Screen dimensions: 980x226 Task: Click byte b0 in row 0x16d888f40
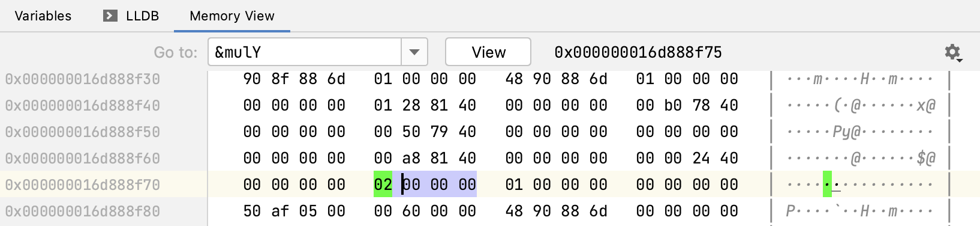point(673,105)
